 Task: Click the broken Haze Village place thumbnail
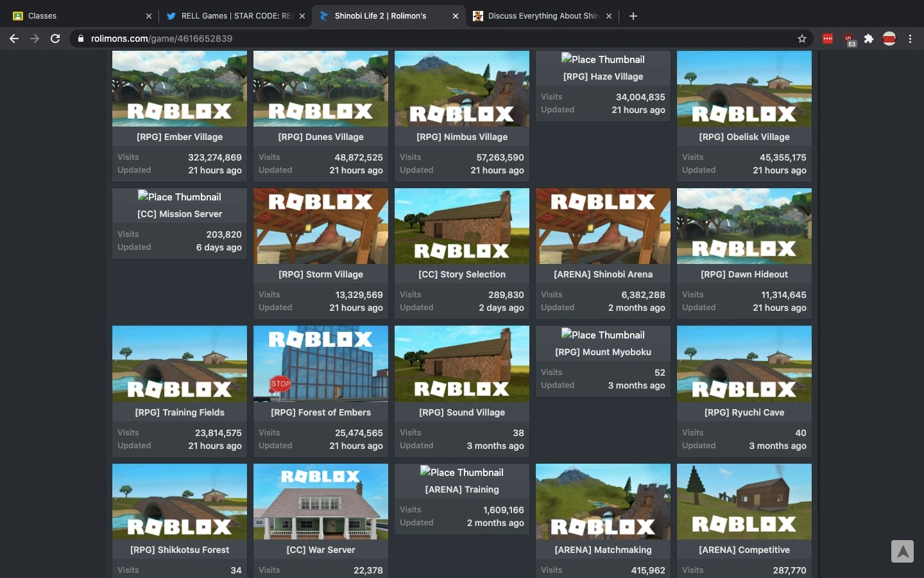point(603,59)
